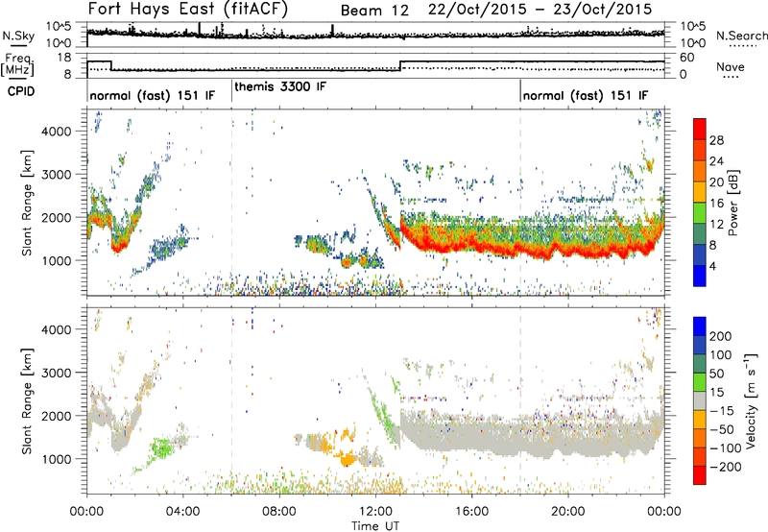Viewport: 768px width, 532px height.
Task: Click the '08:00' time axis tick label
Action: (x=279, y=512)
